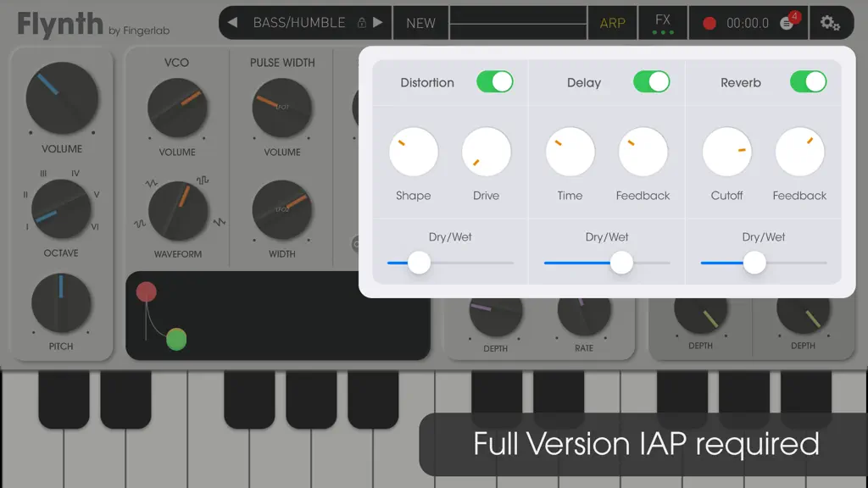
Task: Click the PULSE WIDTH WIDTH knob
Action: (x=281, y=210)
